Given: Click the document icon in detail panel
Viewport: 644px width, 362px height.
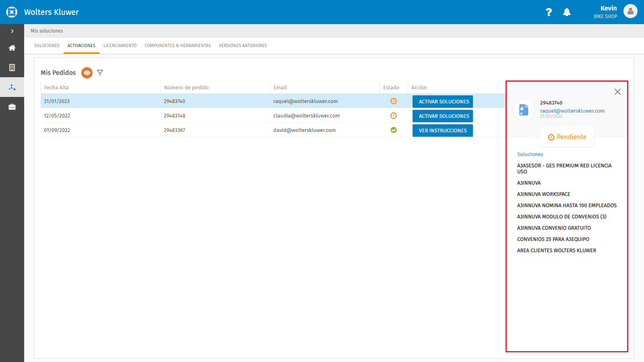Looking at the screenshot, I should (x=524, y=110).
